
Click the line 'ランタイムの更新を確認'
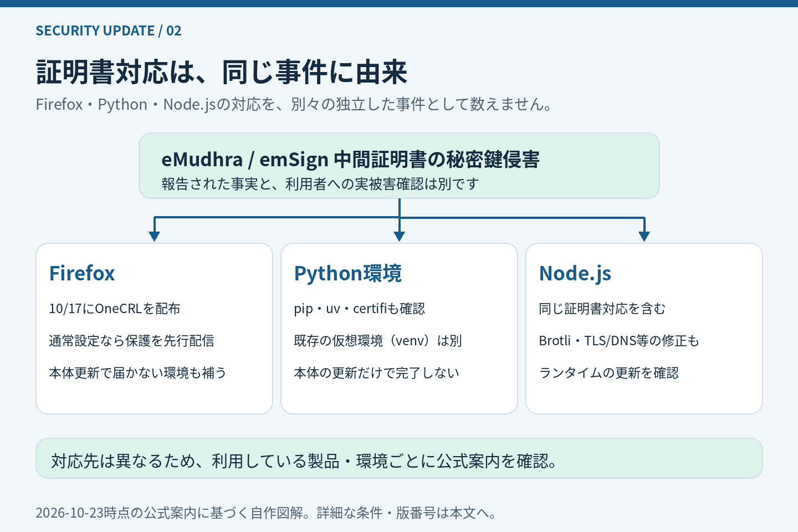(x=609, y=373)
